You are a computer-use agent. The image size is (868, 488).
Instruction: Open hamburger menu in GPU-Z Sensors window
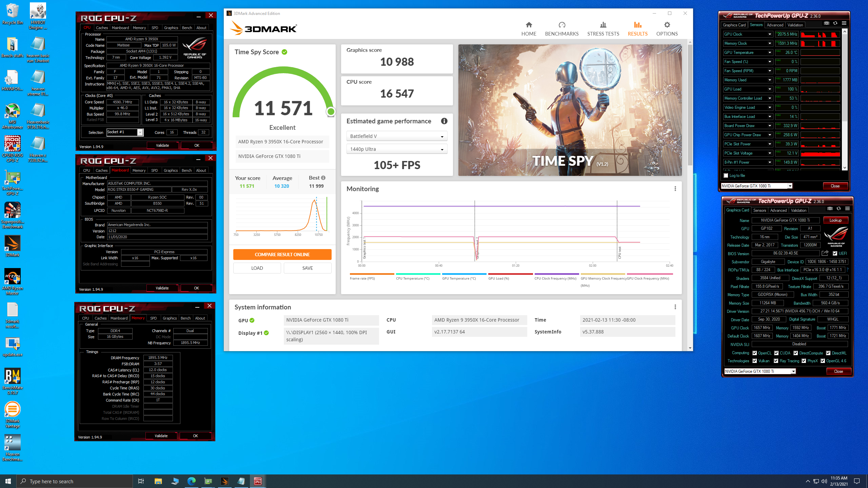click(844, 23)
